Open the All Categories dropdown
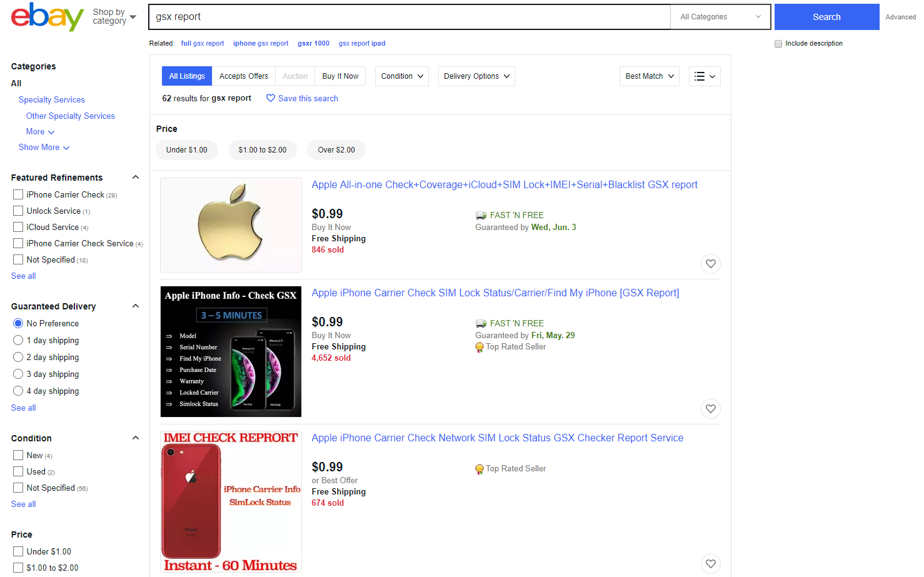924x577 pixels. click(x=721, y=17)
